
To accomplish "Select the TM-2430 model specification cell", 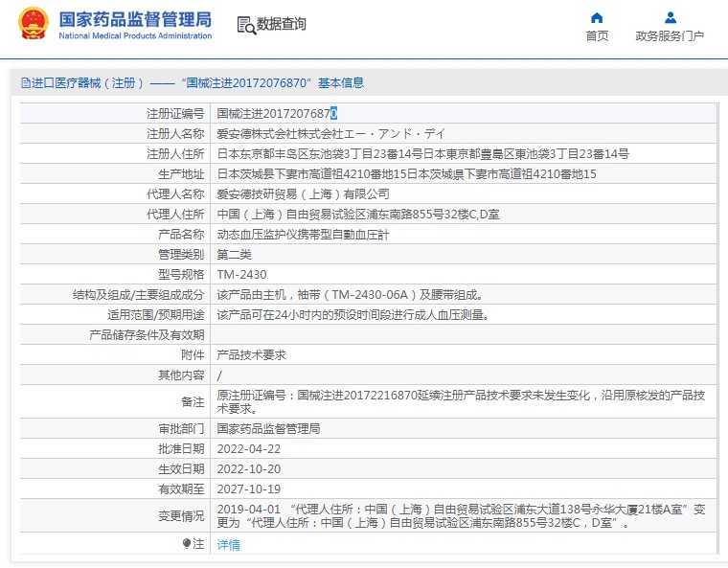I will [241, 274].
